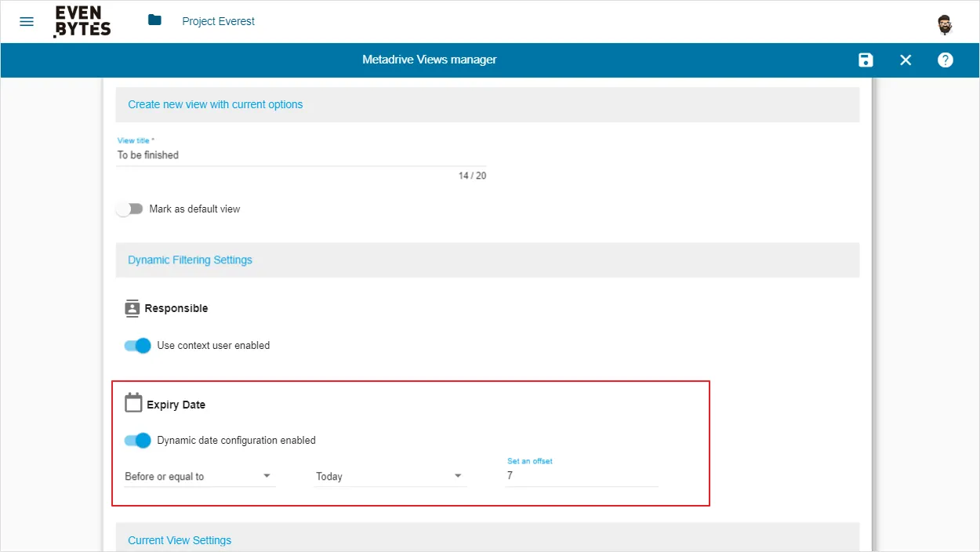980x552 pixels.
Task: Save the view with the floppy disk icon
Action: pyautogui.click(x=866, y=60)
